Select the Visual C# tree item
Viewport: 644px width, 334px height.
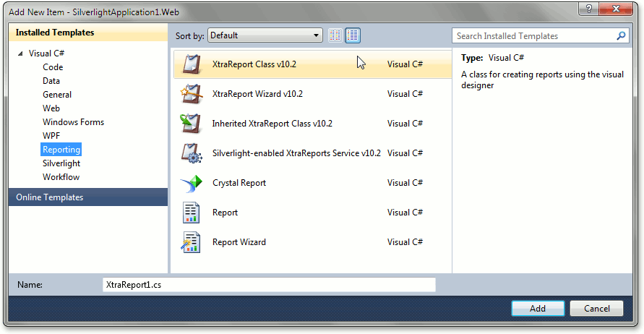point(46,53)
